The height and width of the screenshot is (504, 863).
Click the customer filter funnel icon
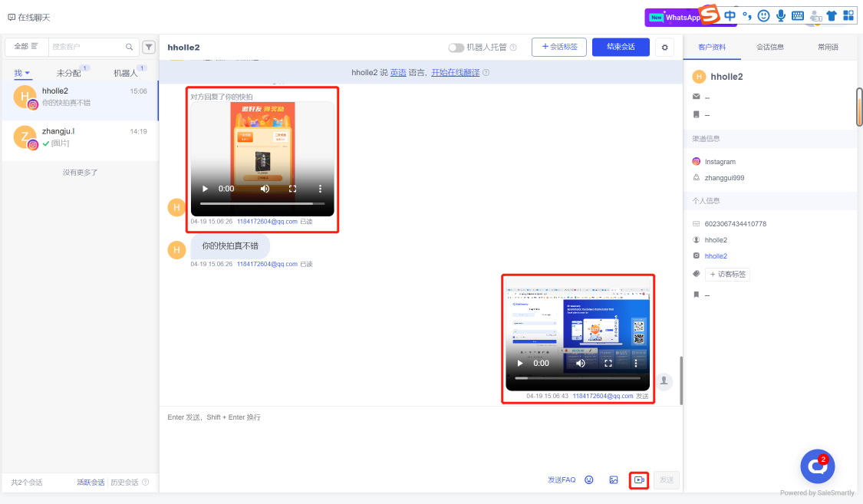pos(149,47)
